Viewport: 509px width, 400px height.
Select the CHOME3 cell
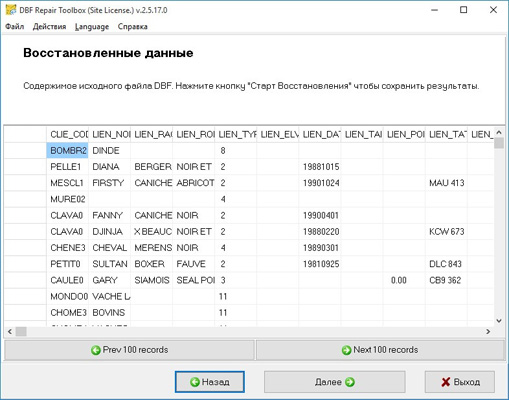tap(67, 313)
